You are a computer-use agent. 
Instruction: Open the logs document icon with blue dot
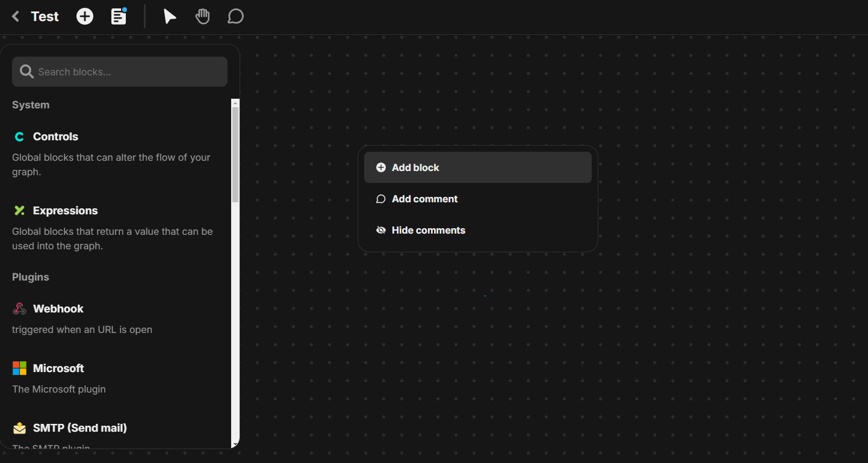(x=119, y=16)
